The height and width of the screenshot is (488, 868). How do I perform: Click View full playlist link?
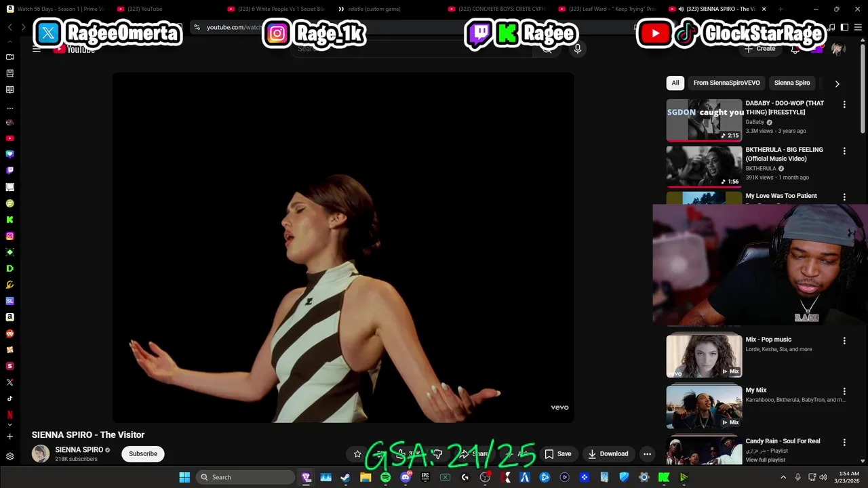pyautogui.click(x=766, y=460)
